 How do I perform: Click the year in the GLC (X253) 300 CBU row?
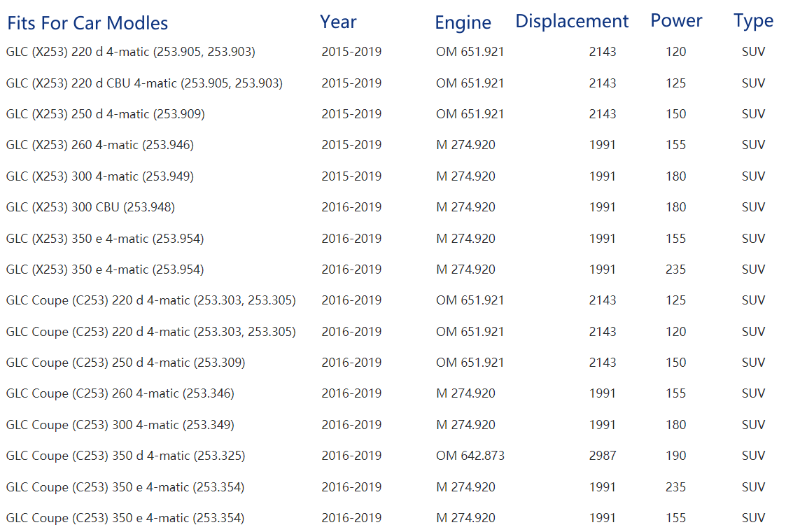(351, 207)
